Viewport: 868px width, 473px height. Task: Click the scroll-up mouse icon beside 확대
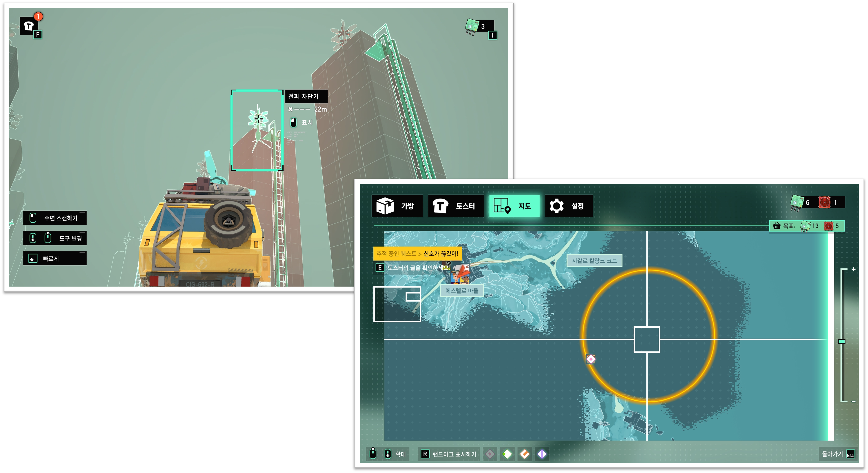point(373,453)
